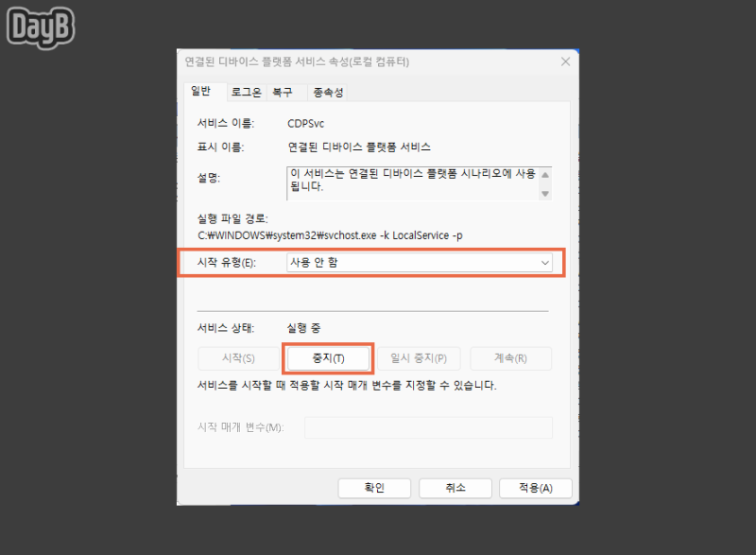Screen dimensions: 756x555
Task: Click the disabled 시작 button
Action: pyautogui.click(x=238, y=357)
